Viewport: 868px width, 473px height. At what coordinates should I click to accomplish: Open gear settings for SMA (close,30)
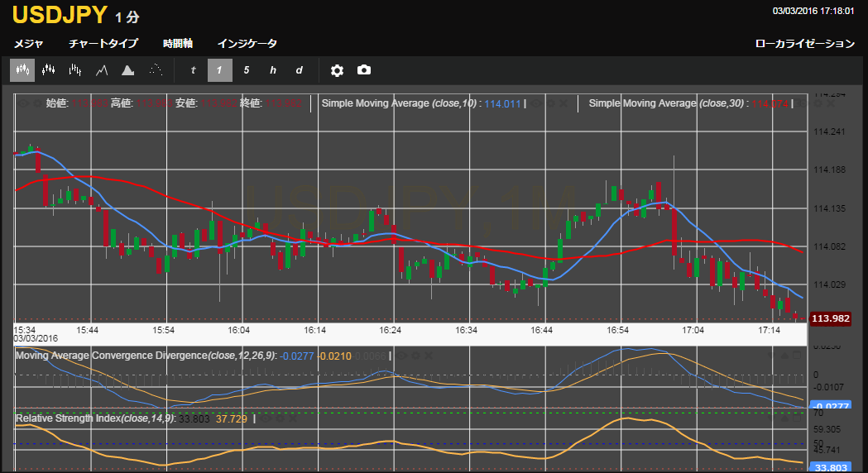coord(817,103)
